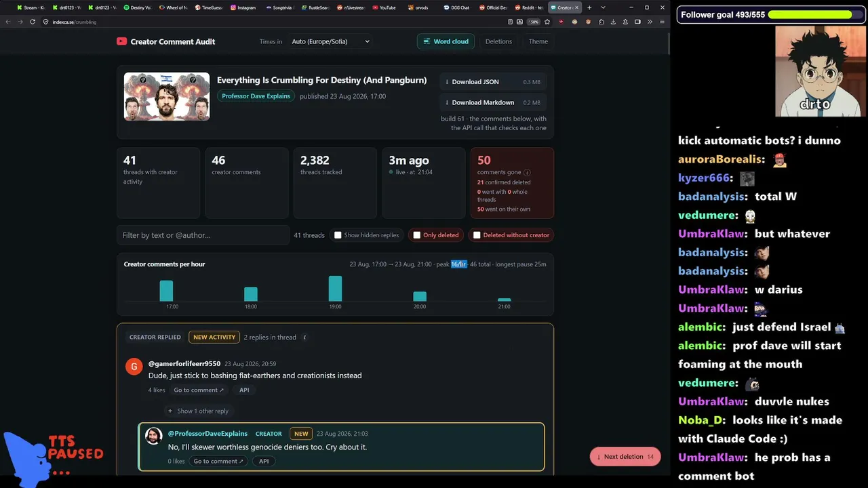Open the Word cloud view
Screen dimensions: 868x488
(x=446, y=41)
